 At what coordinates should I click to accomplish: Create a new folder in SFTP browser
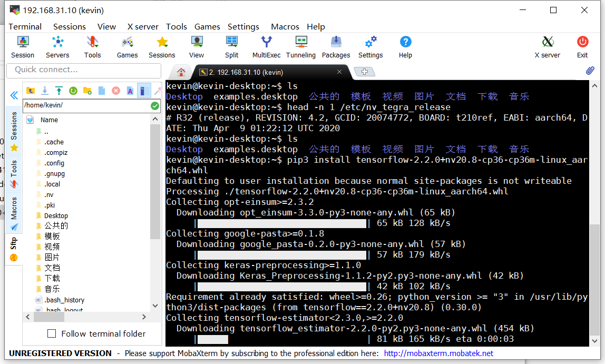coord(87,91)
